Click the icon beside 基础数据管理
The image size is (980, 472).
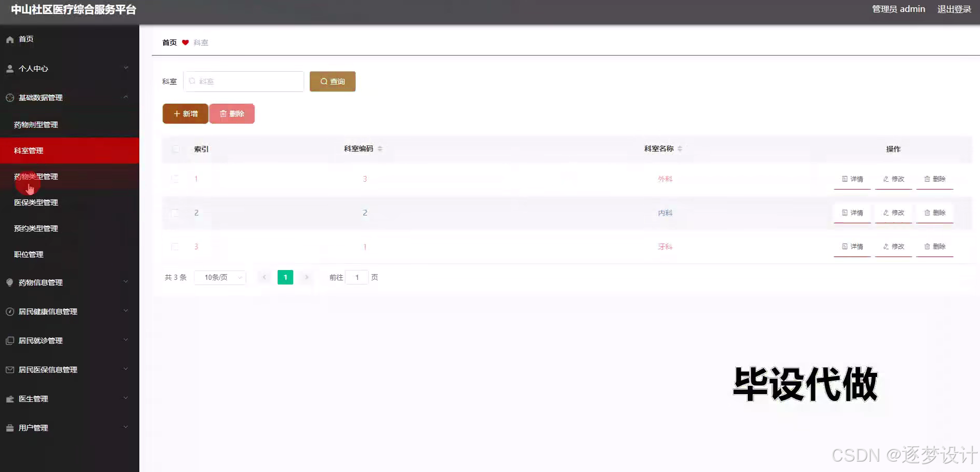pos(10,98)
